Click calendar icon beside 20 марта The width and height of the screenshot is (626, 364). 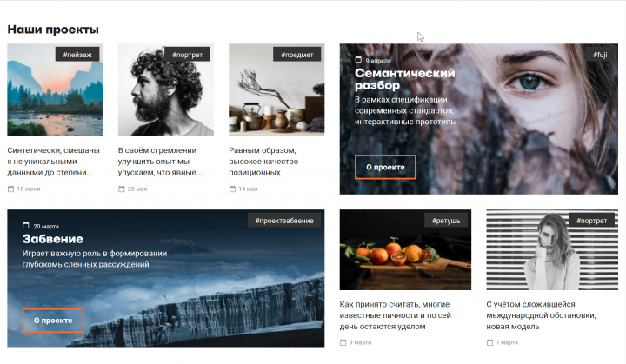pyautogui.click(x=26, y=226)
